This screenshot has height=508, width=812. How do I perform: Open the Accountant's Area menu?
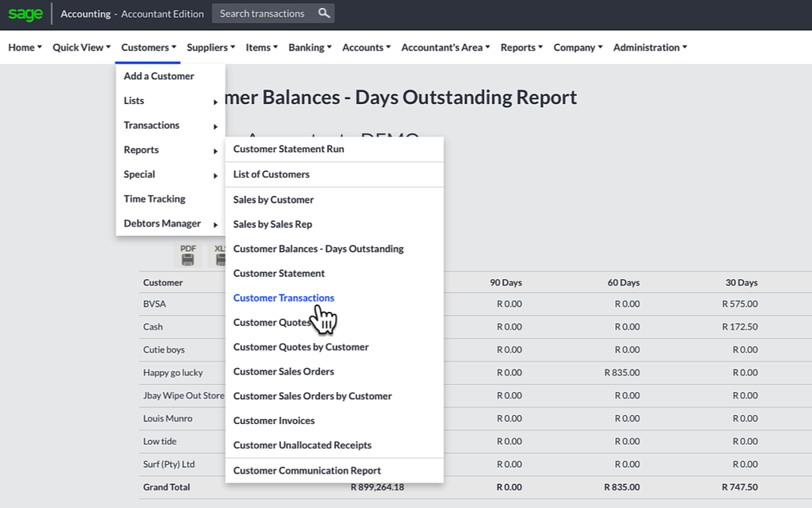click(x=442, y=47)
